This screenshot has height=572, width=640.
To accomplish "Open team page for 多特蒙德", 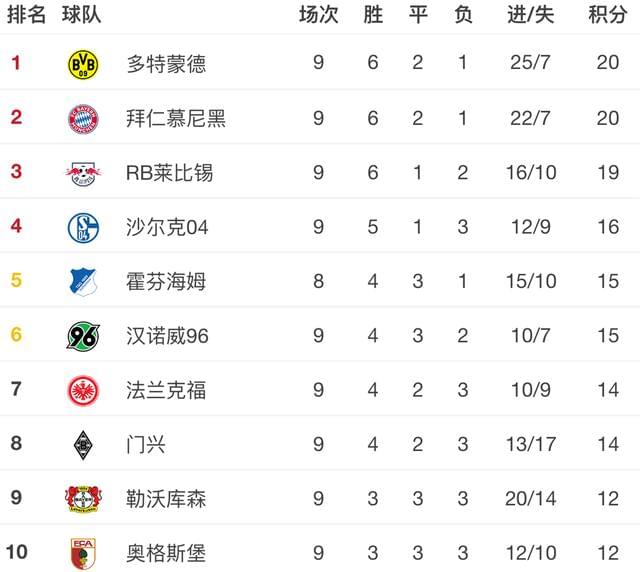I will point(166,64).
